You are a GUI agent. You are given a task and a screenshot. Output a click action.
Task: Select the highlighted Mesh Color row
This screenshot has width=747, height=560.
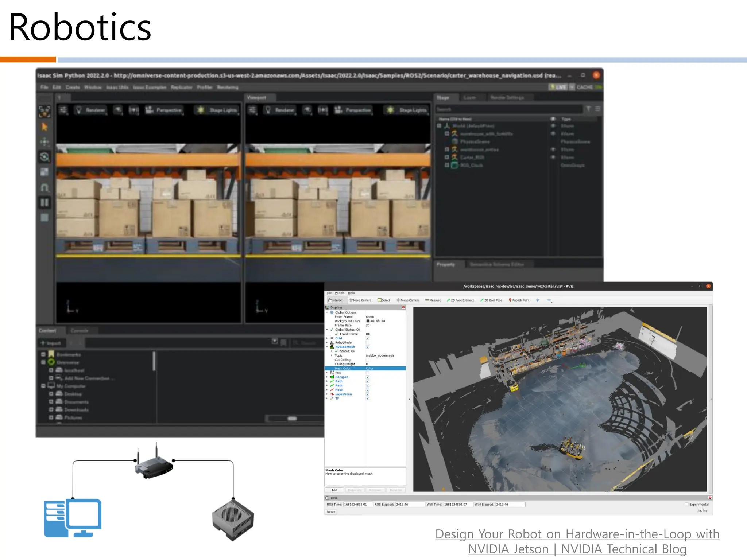[x=365, y=368]
